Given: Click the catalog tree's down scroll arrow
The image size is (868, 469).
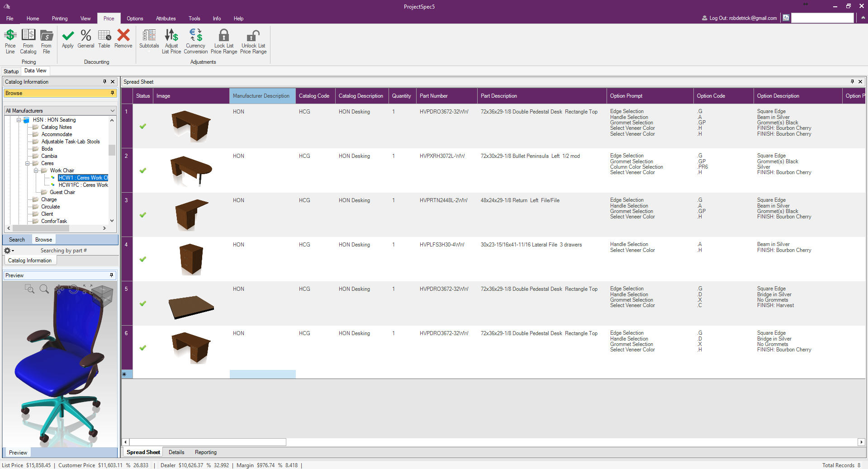Looking at the screenshot, I should coord(112,221).
